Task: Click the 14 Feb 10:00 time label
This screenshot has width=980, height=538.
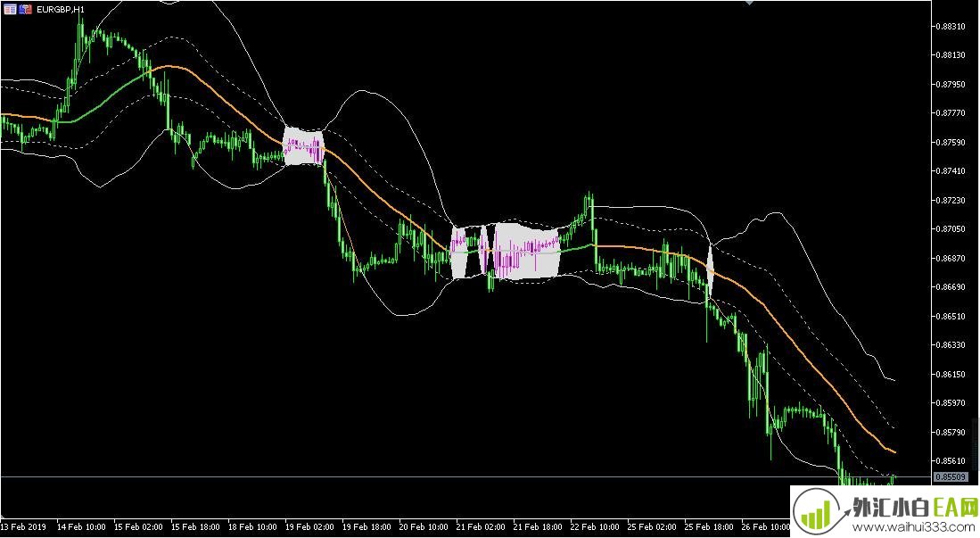Action: point(81,526)
